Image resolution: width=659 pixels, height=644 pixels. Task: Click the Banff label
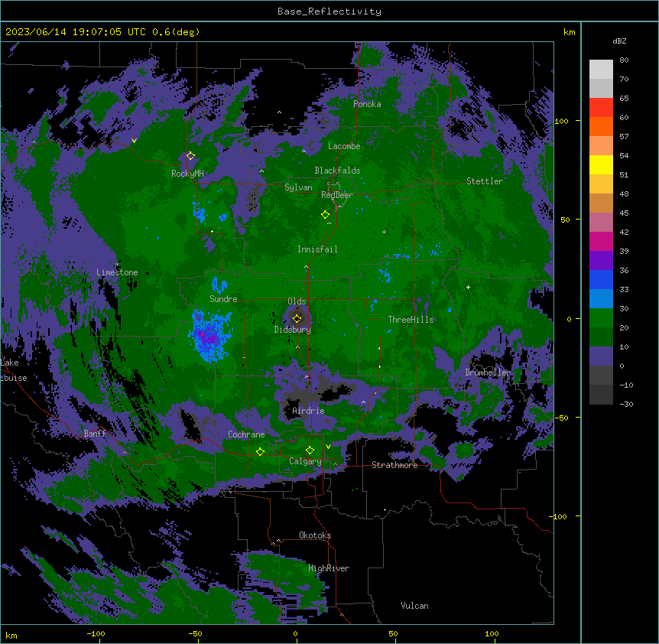[x=95, y=434]
